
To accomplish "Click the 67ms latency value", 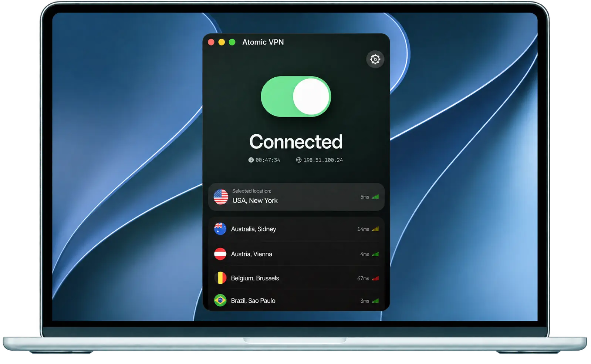I will pyautogui.click(x=363, y=279).
